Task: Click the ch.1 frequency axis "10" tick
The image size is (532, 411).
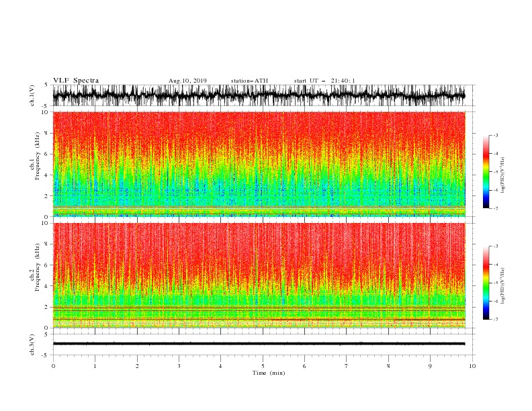Action: pyautogui.click(x=46, y=112)
